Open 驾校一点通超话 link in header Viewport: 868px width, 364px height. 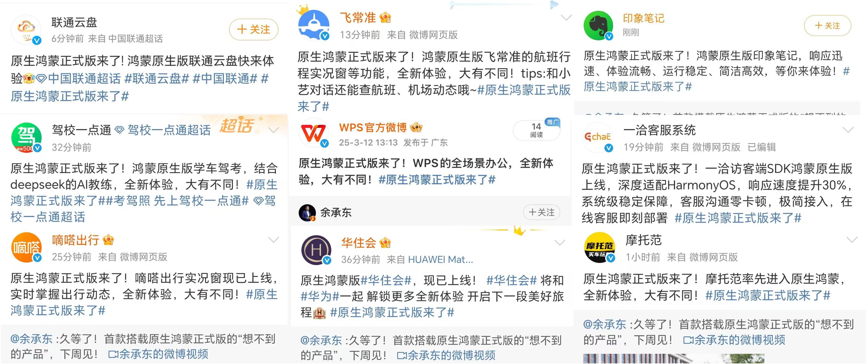click(x=169, y=130)
